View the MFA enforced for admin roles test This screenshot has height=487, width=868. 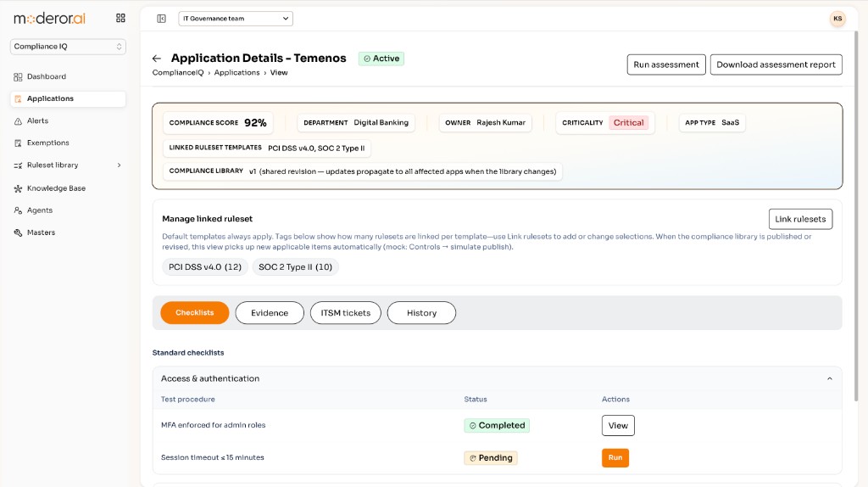click(618, 426)
